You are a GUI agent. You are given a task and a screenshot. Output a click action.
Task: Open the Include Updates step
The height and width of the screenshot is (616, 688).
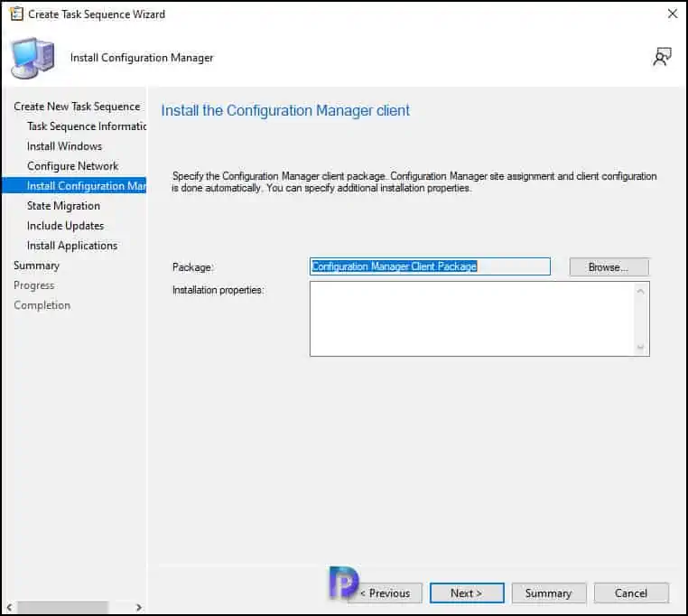click(x=65, y=226)
